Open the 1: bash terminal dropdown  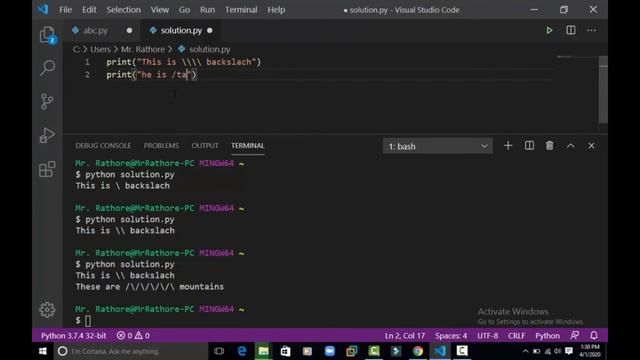pyautogui.click(x=438, y=146)
